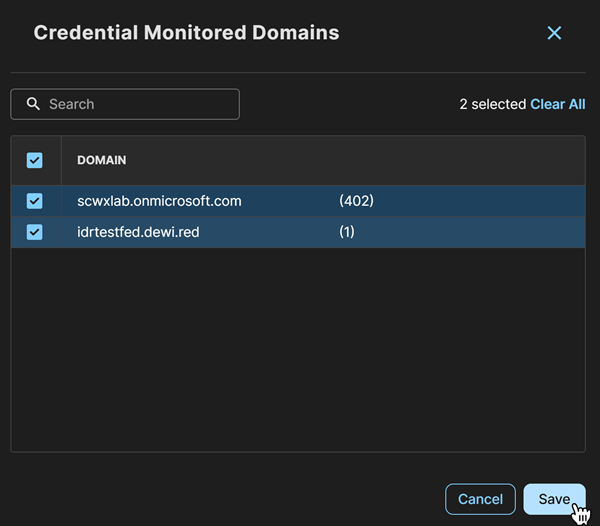Focus the Search input field
Image resolution: width=600 pixels, height=526 pixels.
point(125,104)
